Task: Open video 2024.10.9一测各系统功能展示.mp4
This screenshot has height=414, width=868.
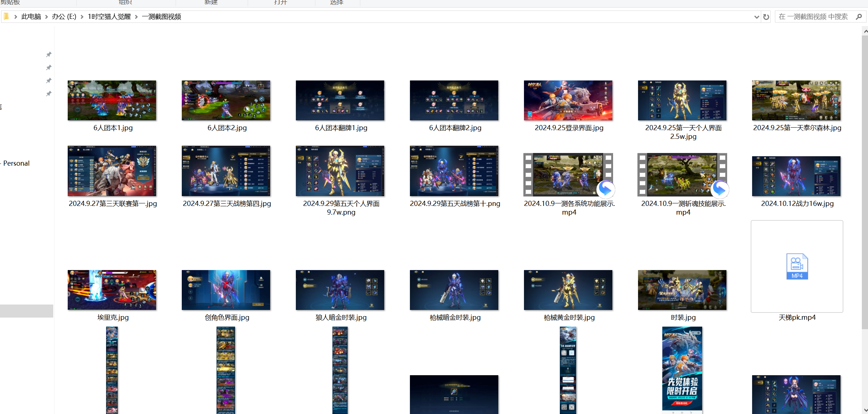Action: (568, 174)
